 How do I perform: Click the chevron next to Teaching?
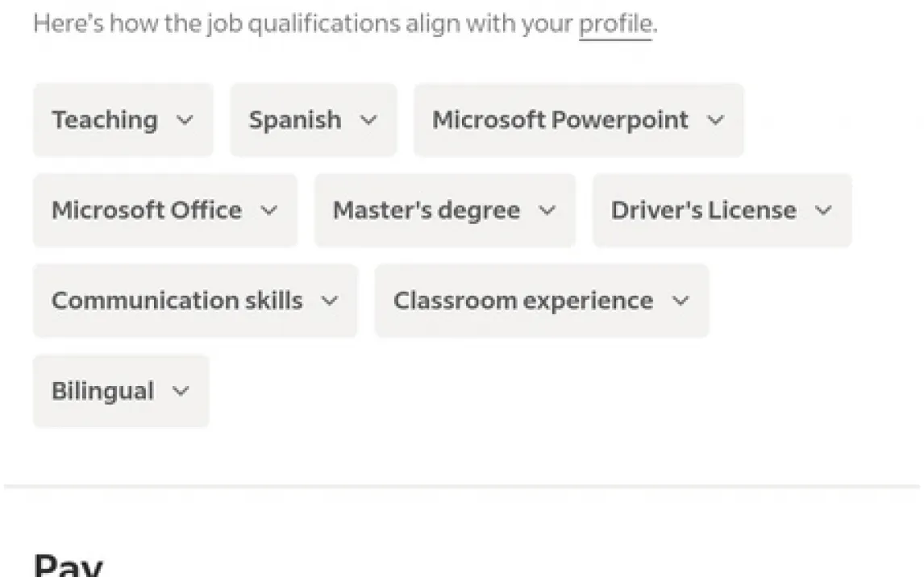click(x=185, y=120)
